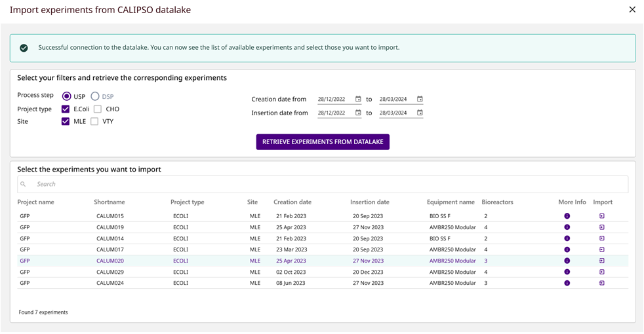The height and width of the screenshot is (334, 644).
Task: Enable the CHO project type checkbox
Action: (x=98, y=109)
